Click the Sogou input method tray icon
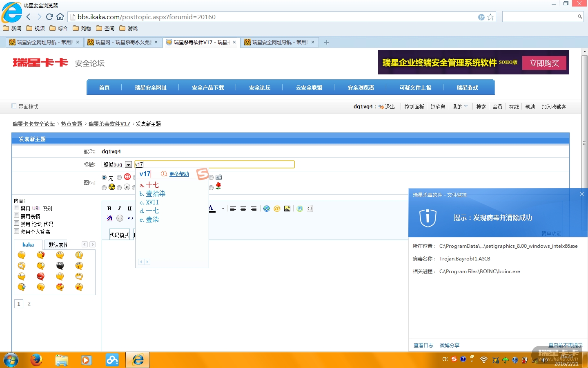 click(x=454, y=359)
